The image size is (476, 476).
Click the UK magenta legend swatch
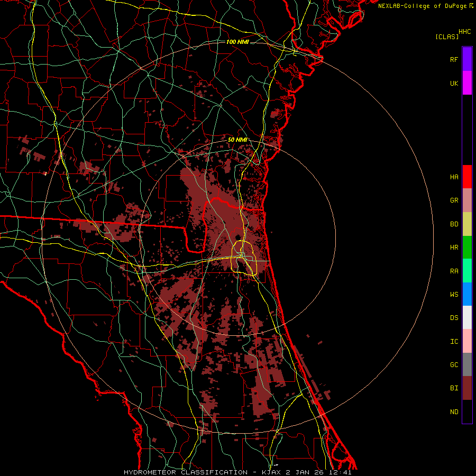click(x=467, y=83)
